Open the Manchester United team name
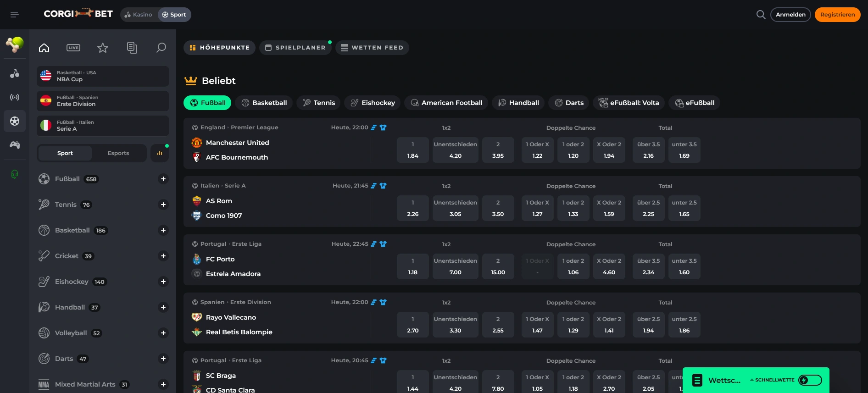This screenshot has width=868, height=393. pos(237,143)
